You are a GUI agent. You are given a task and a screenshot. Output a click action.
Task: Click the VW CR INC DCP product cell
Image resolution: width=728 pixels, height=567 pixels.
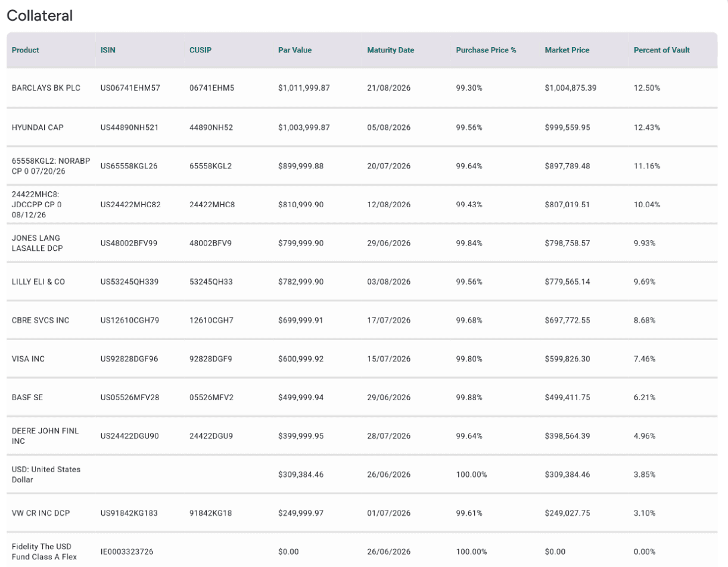point(41,513)
